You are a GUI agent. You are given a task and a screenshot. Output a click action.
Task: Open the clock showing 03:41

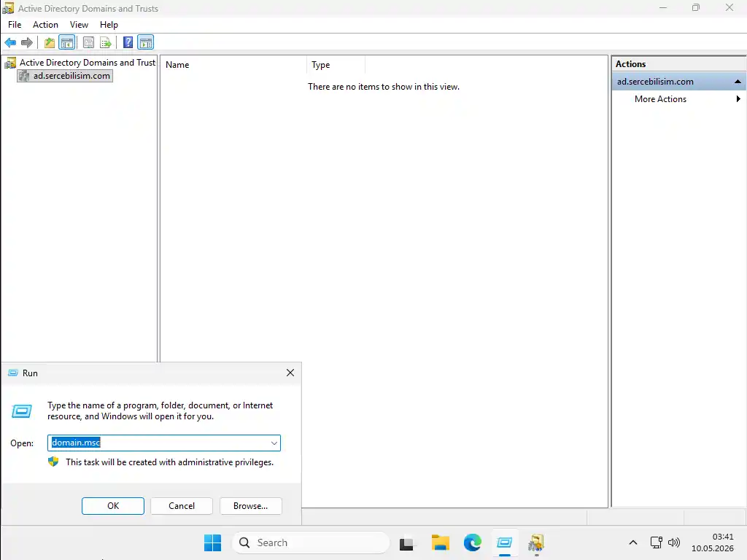(x=713, y=542)
